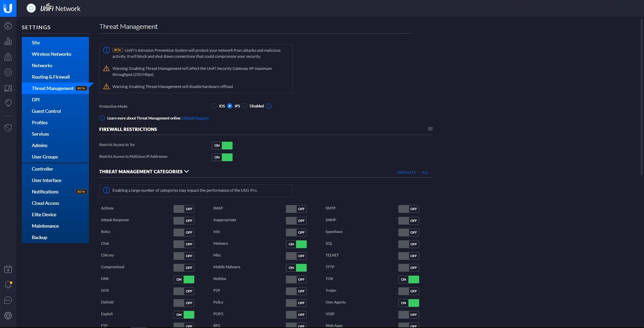Click the info icon beside Learn more
The image size is (644, 328).
tap(102, 118)
